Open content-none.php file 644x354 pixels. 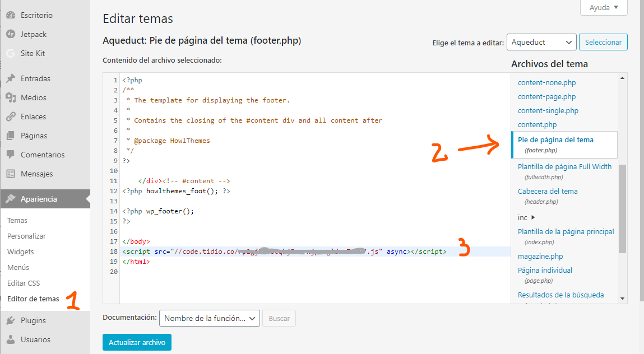click(x=546, y=82)
